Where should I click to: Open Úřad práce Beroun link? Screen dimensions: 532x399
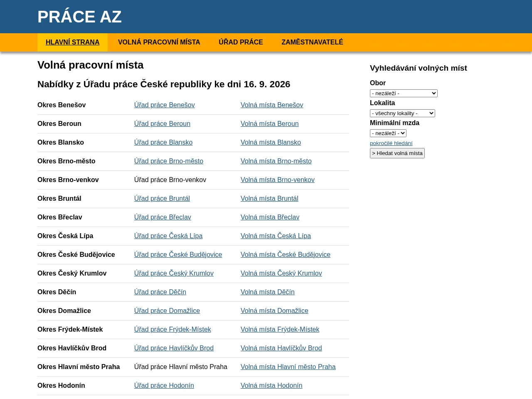(x=162, y=124)
